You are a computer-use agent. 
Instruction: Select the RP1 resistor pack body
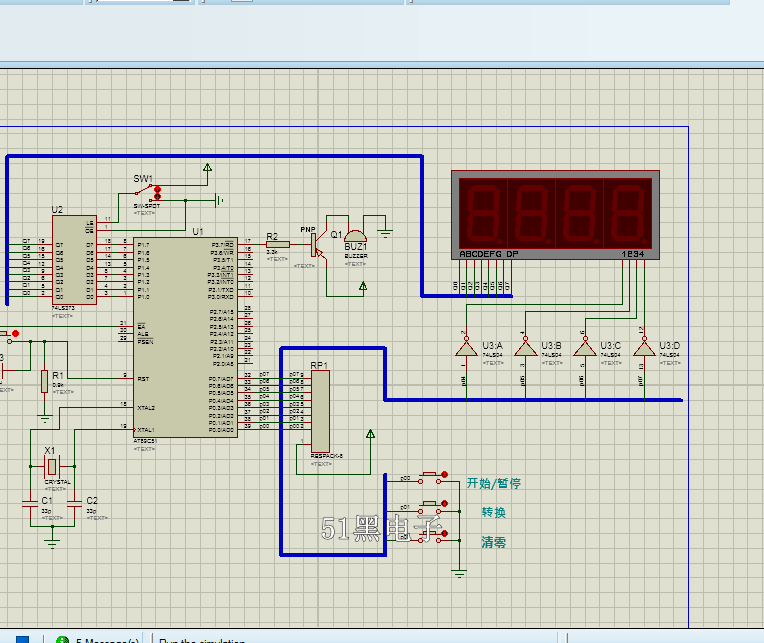(320, 412)
